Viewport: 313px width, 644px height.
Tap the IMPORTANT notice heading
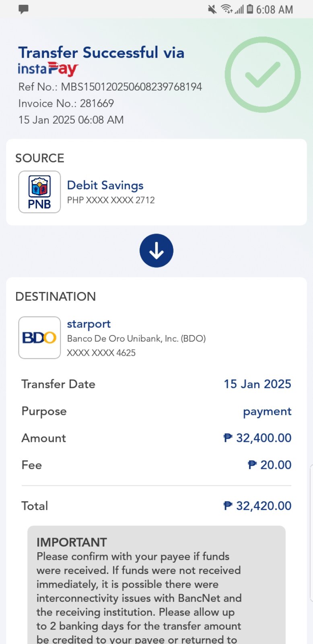click(72, 542)
